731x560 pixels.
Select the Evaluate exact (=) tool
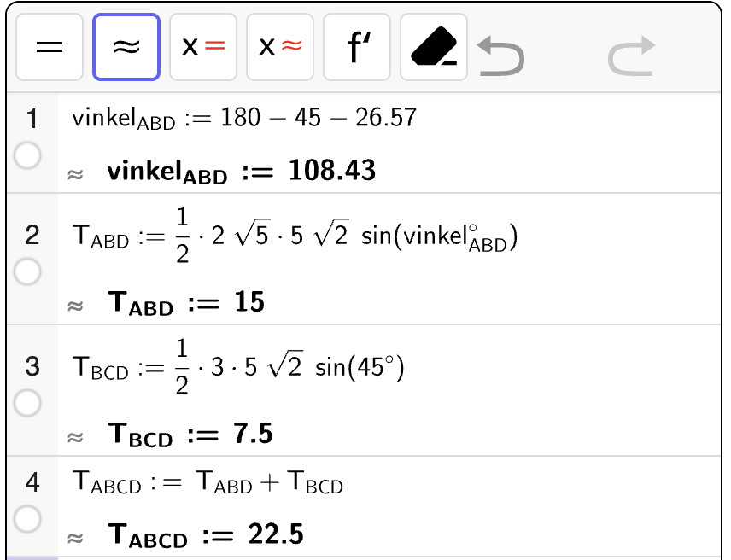pos(50,47)
